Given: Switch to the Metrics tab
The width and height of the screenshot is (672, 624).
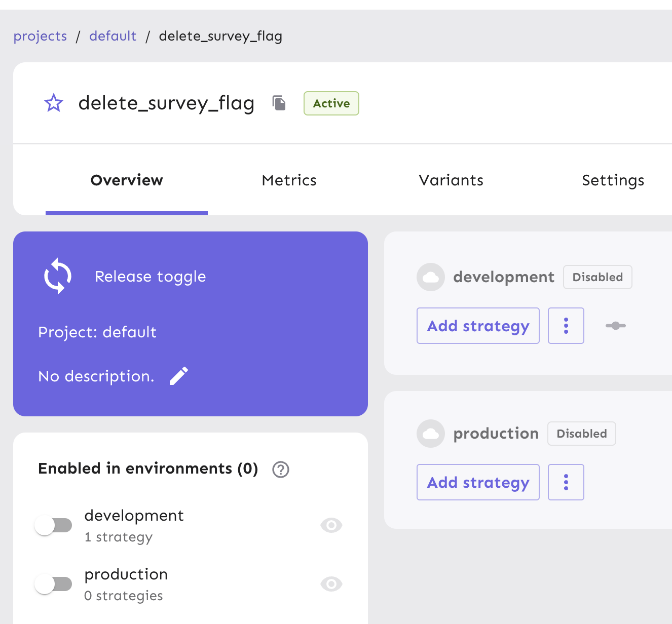Looking at the screenshot, I should pyautogui.click(x=289, y=180).
